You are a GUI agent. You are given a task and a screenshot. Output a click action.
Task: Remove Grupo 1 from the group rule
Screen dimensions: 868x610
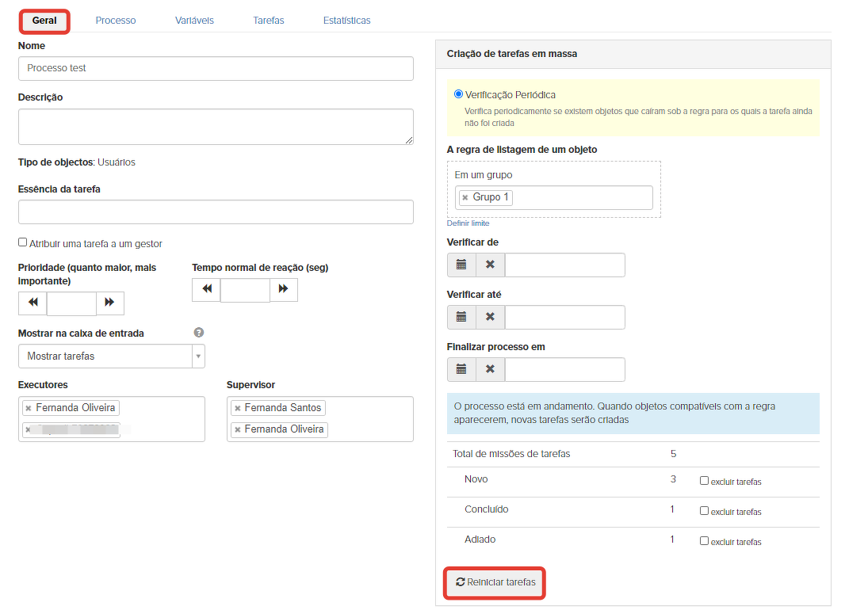(x=465, y=198)
